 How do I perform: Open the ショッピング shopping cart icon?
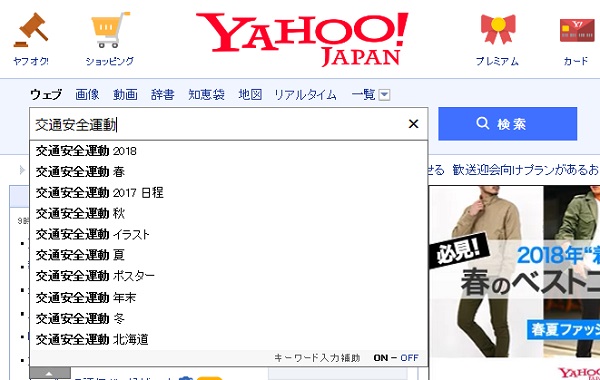(x=110, y=30)
